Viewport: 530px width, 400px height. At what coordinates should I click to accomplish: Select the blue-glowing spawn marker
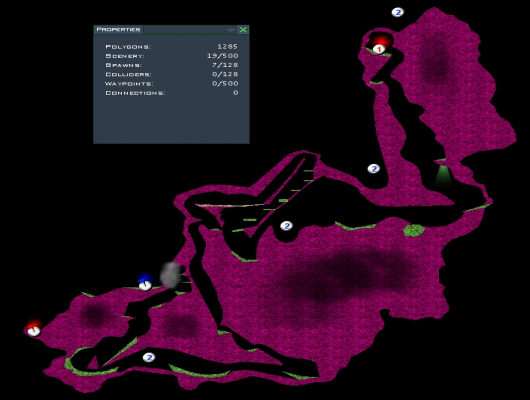pyautogui.click(x=145, y=286)
